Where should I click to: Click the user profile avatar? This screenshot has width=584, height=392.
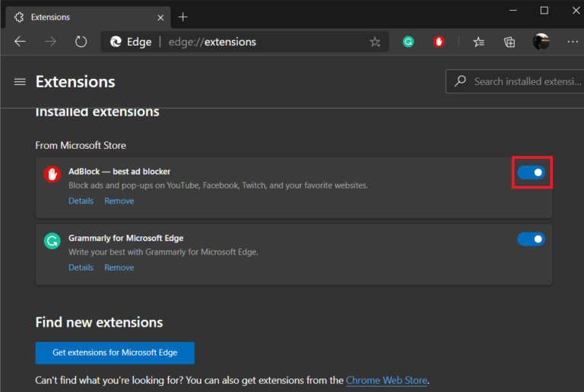point(541,42)
